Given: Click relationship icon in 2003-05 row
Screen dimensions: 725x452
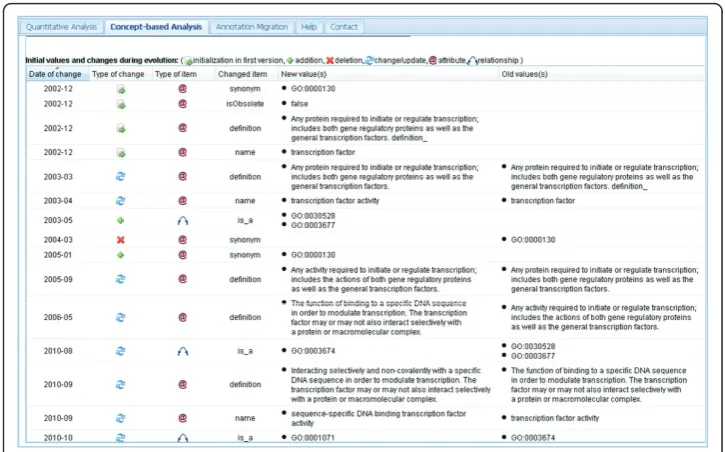Looking at the screenshot, I should [x=183, y=221].
